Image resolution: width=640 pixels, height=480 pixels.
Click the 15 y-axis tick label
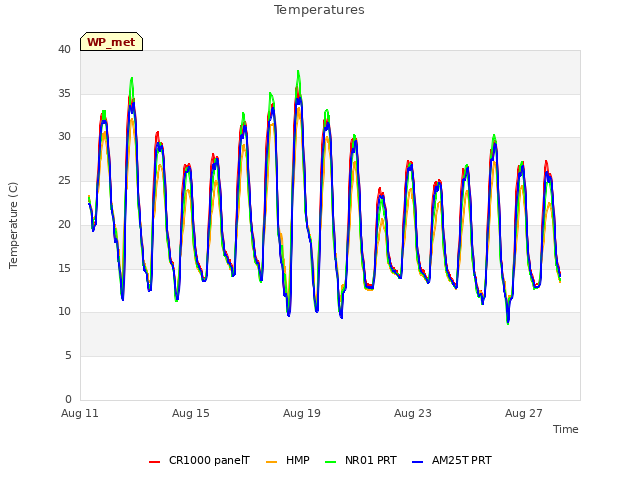pyautogui.click(x=64, y=268)
